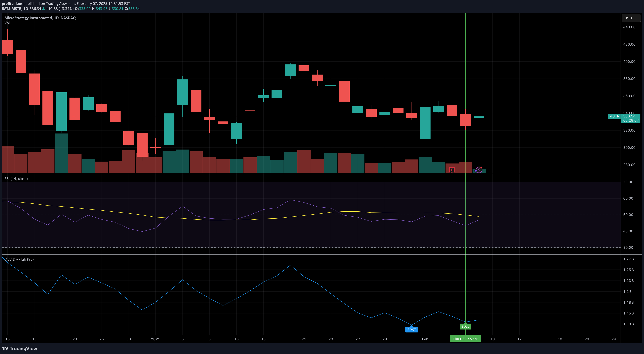
Task: Click the 70.00 RSI axis level
Action: point(628,182)
